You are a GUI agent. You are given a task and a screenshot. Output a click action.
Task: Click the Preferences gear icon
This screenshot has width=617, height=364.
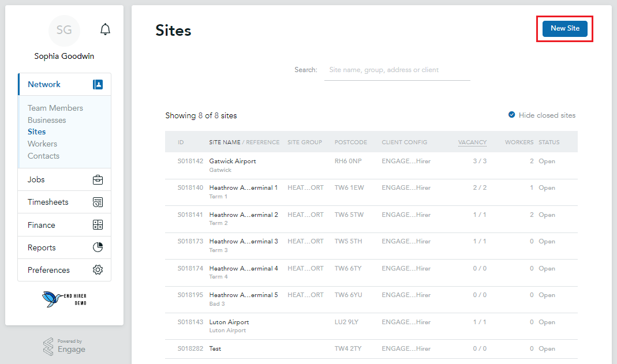(98, 269)
